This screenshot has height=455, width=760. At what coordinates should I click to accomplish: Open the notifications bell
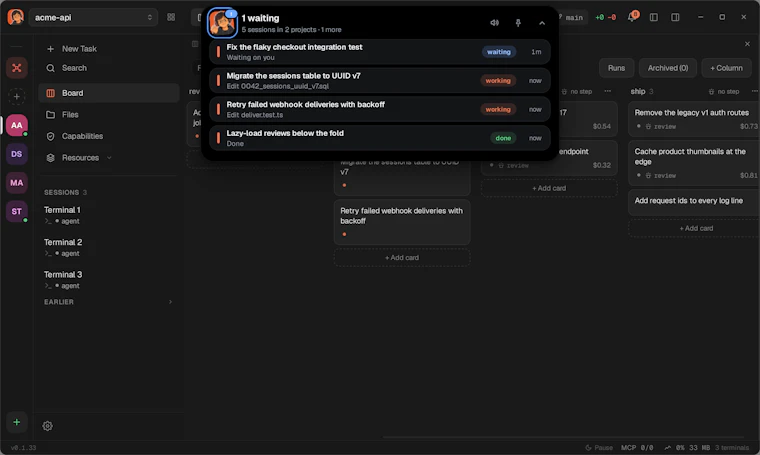[x=632, y=17]
